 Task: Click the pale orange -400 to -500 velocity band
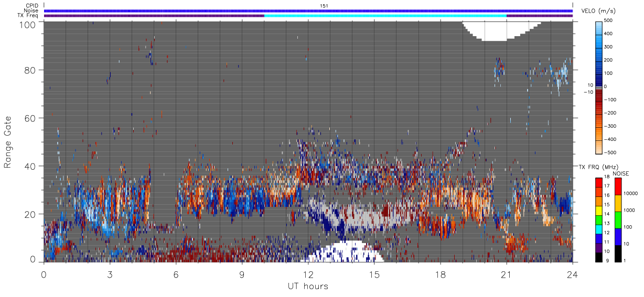(x=599, y=146)
